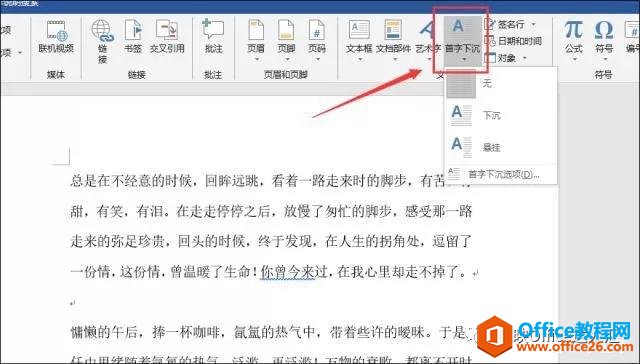This screenshot has width=640, height=364.
Task: Insert a 签名行 signature line
Action: pos(510,24)
